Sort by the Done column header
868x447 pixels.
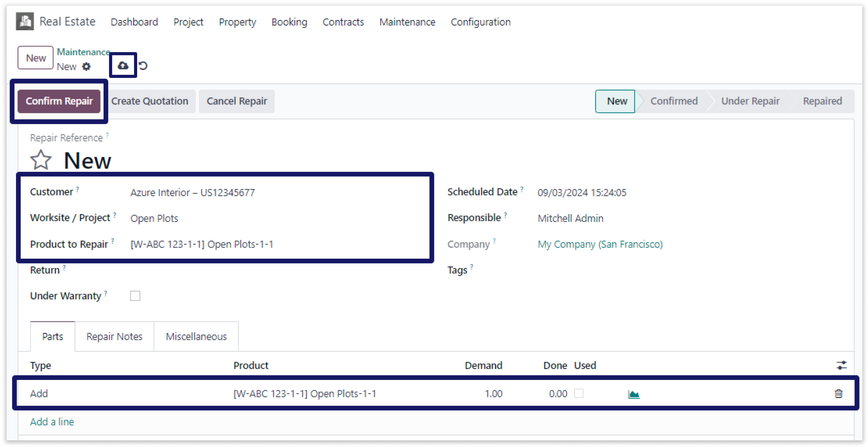(555, 365)
